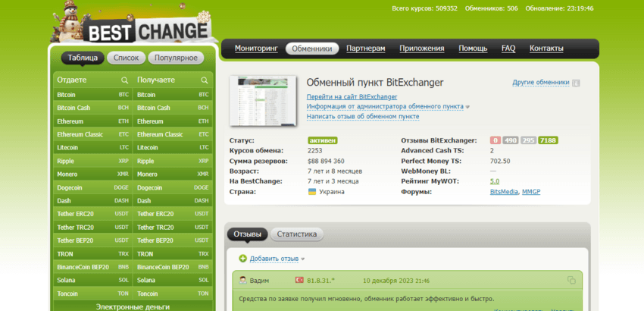Image resolution: width=644 pixels, height=311 pixels.
Task: Switch currency view to Список
Action: (x=127, y=58)
